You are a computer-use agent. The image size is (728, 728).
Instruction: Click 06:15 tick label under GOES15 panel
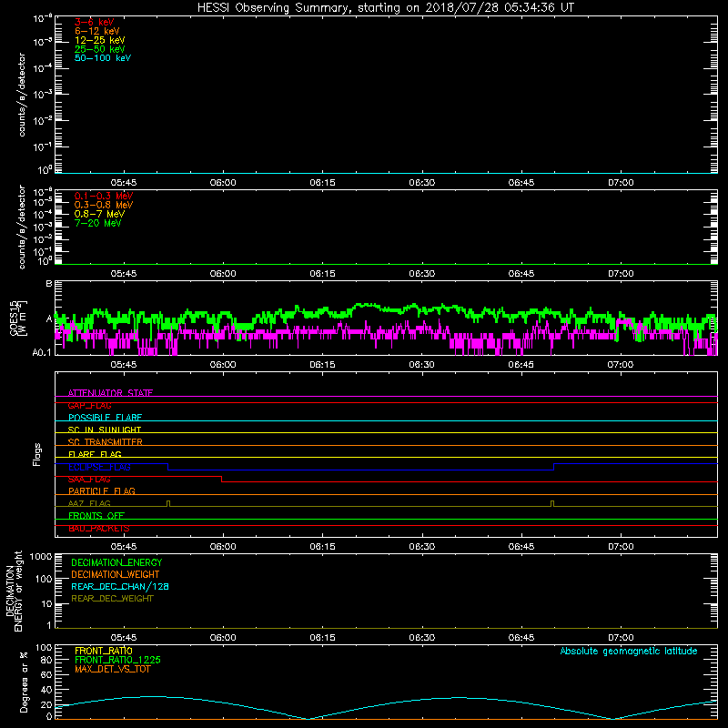[322, 365]
